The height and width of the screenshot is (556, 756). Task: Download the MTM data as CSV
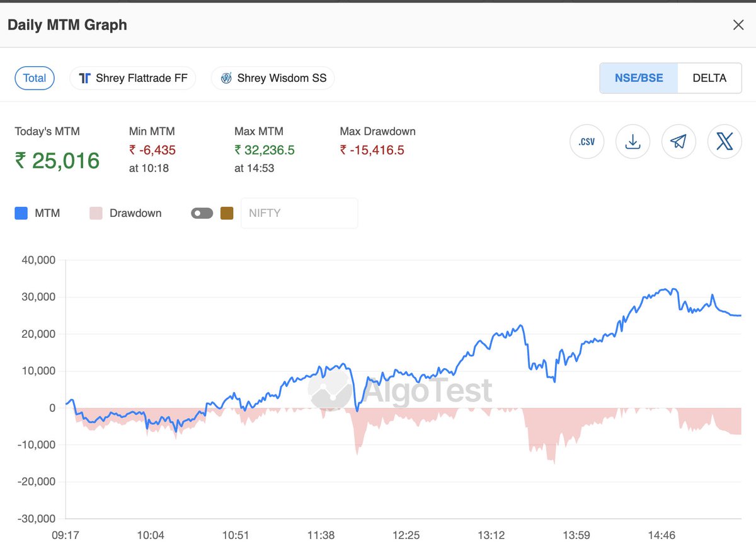pos(587,142)
